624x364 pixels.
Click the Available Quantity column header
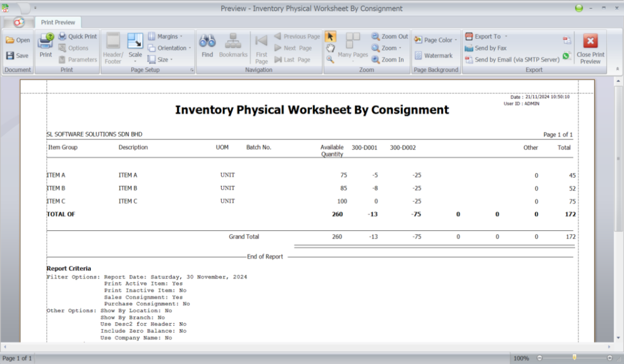[x=332, y=151]
